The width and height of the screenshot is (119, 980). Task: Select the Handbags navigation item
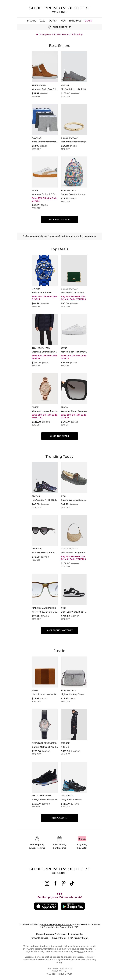tap(75, 21)
